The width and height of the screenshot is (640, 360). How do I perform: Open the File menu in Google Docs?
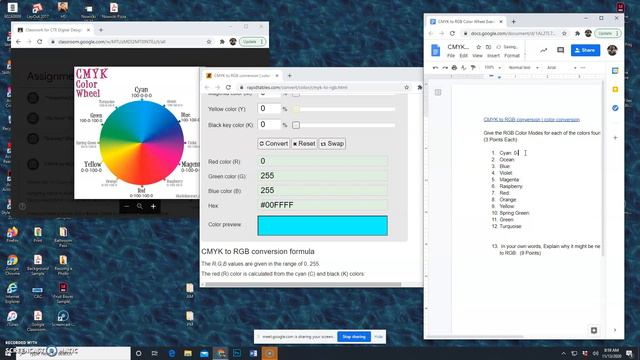click(451, 56)
